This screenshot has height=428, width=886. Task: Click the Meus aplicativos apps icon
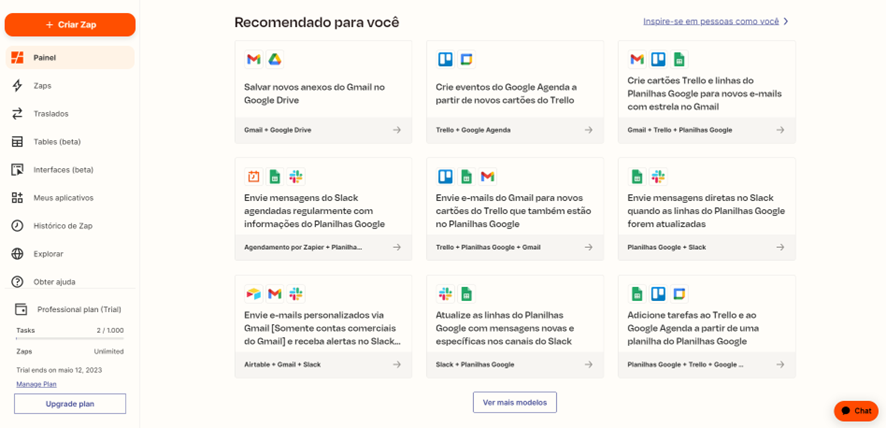pyautogui.click(x=17, y=198)
